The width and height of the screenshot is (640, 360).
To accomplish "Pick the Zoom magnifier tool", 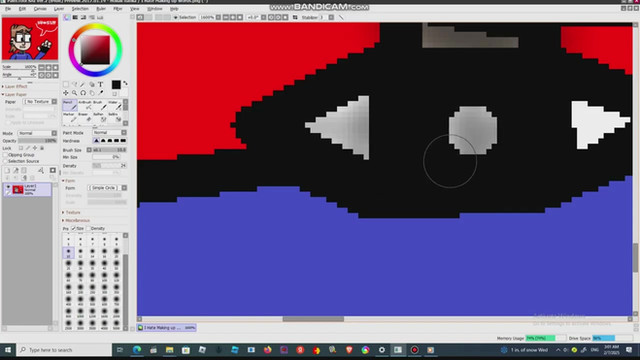I will (74, 93).
